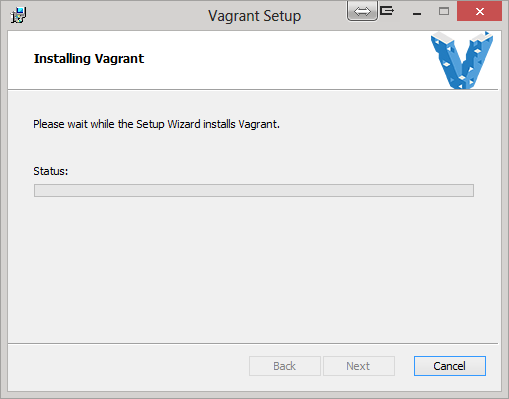Click the 'Vagrant Setup' title text
The height and width of the screenshot is (399, 509).
click(x=255, y=16)
